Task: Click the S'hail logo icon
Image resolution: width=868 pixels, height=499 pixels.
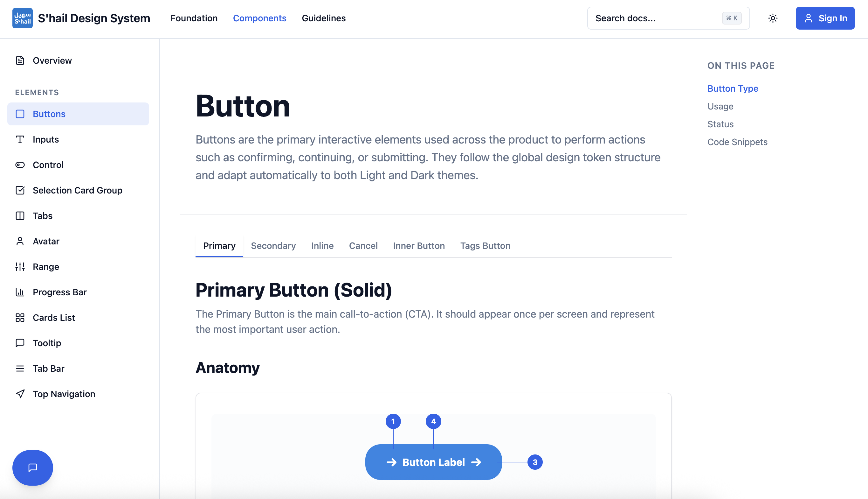Action: (x=22, y=18)
